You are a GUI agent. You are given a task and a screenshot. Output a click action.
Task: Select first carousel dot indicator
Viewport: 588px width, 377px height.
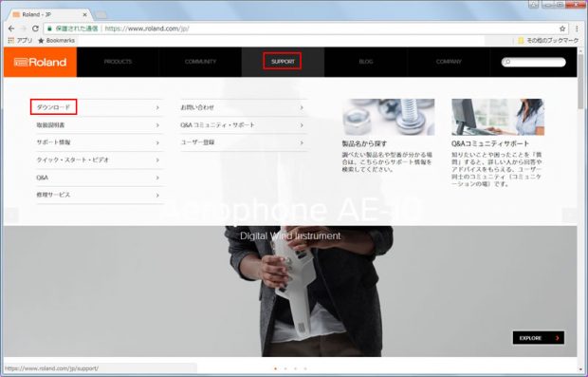coord(276,368)
